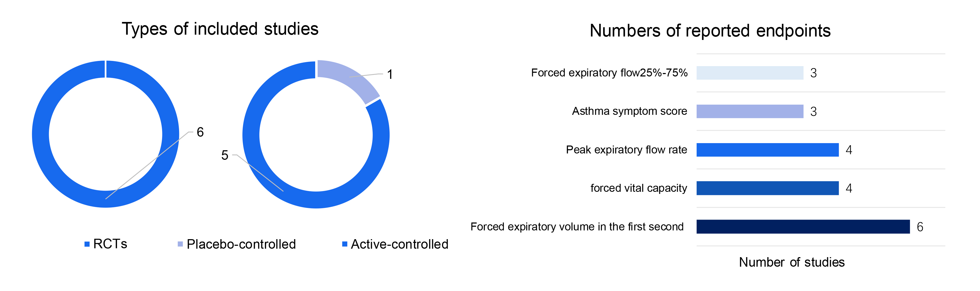
Task: Click the Types of included studies title
Action: click(x=220, y=29)
